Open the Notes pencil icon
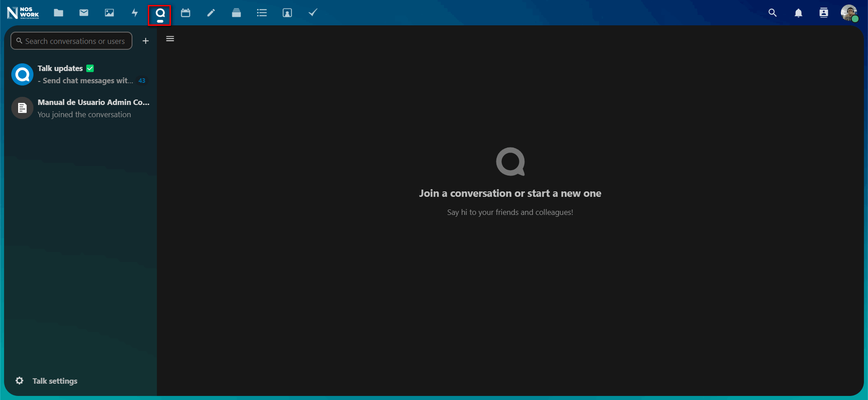The image size is (868, 400). tap(211, 13)
